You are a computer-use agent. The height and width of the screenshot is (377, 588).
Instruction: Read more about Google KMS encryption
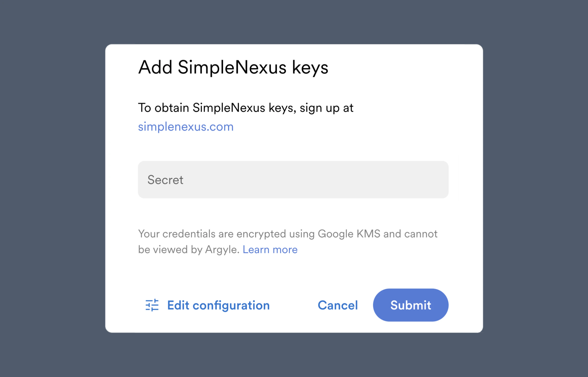[270, 249]
